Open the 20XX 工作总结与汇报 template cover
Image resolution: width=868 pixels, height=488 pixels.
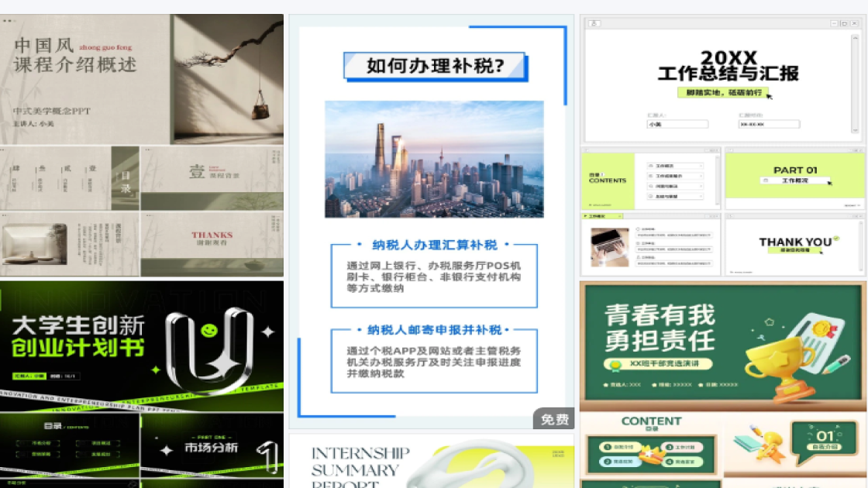click(722, 80)
